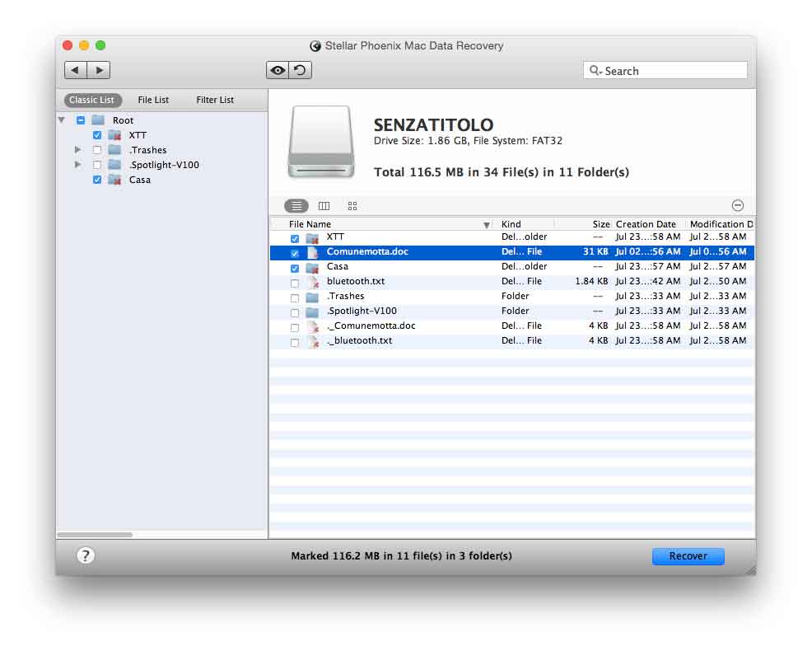Click the XTT folder icon in the file table
Viewport: 812px width, 651px height.
[x=312, y=238]
